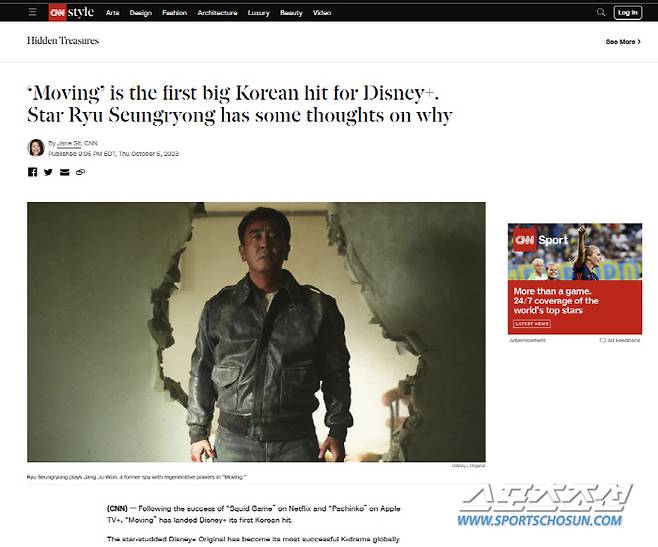Click the Log In button
Viewport: 658px width, 547px height.
coord(627,12)
